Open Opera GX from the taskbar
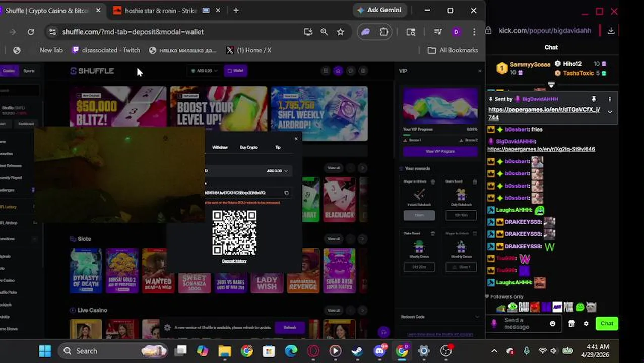The height and width of the screenshot is (363, 644). coord(313,351)
